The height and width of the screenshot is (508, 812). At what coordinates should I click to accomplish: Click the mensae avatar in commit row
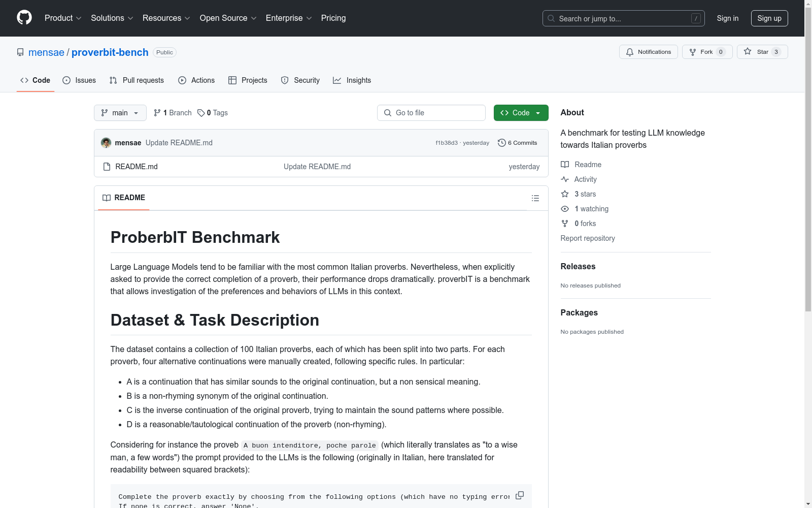click(106, 143)
